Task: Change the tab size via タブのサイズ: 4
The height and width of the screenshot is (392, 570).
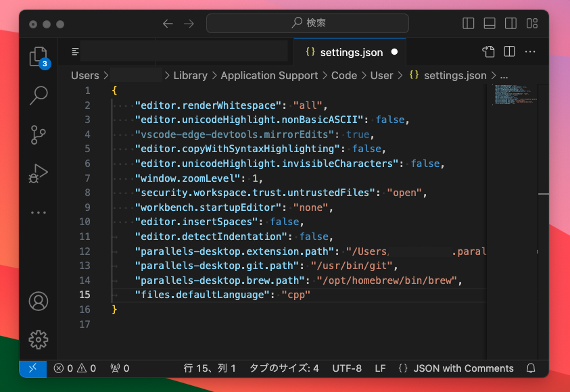Action: click(284, 368)
